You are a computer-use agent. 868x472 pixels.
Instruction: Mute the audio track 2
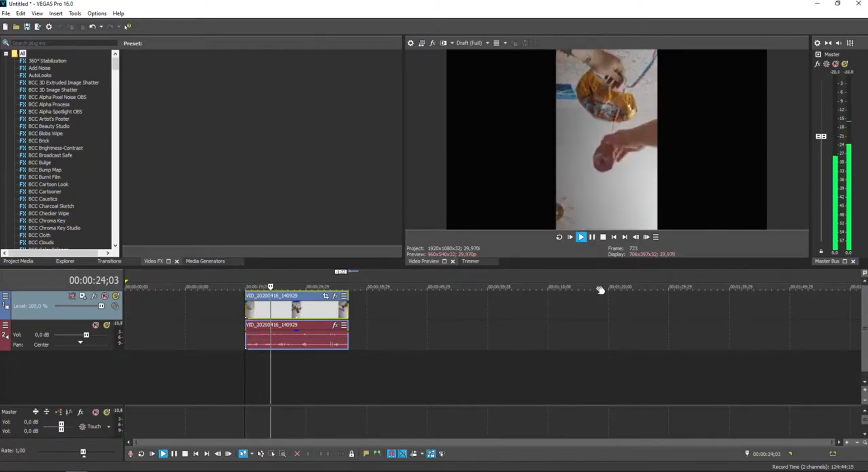coord(95,325)
